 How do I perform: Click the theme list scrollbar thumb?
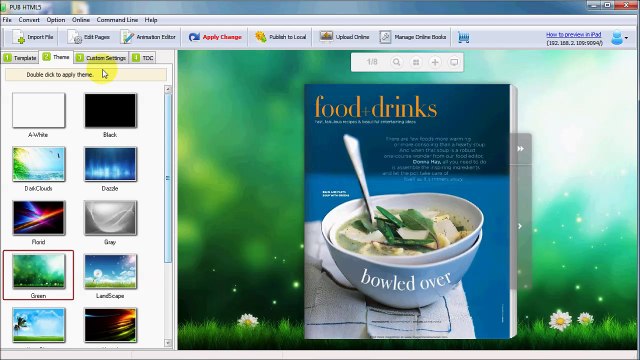(x=168, y=178)
